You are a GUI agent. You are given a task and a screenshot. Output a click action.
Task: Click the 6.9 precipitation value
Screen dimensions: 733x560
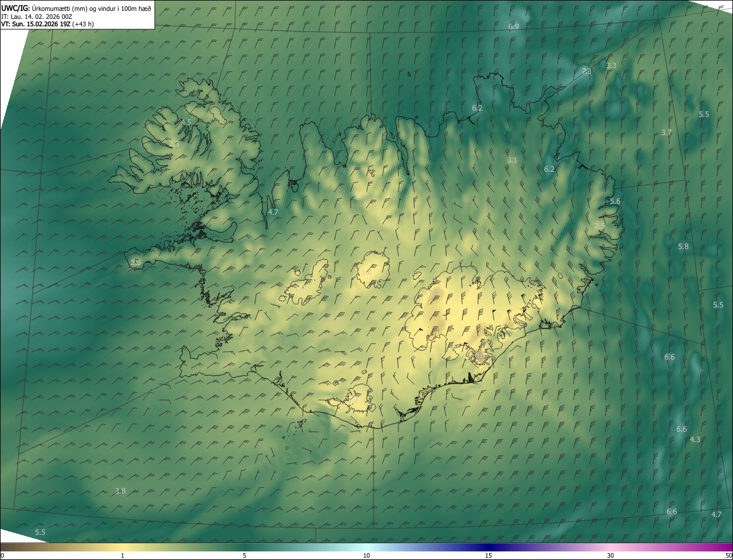click(x=514, y=26)
